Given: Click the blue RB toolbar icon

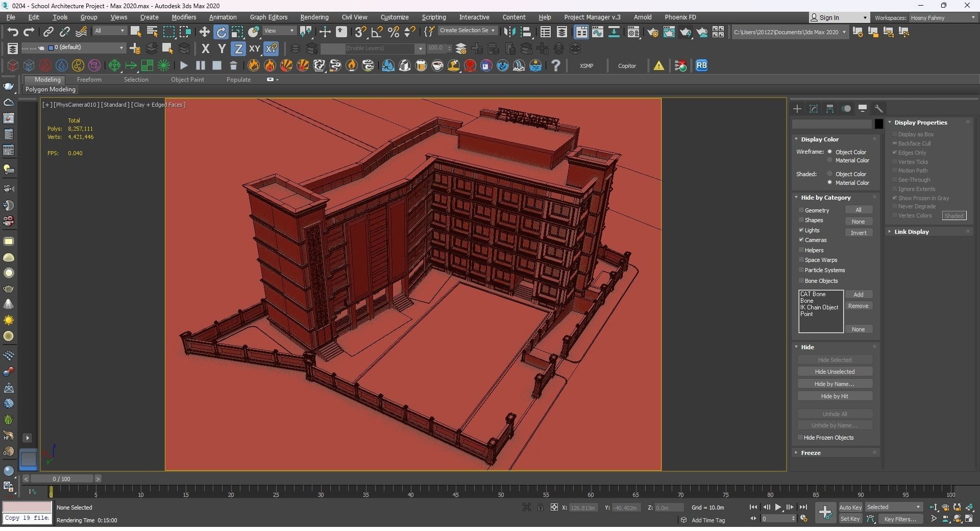Looking at the screenshot, I should 702,65.
